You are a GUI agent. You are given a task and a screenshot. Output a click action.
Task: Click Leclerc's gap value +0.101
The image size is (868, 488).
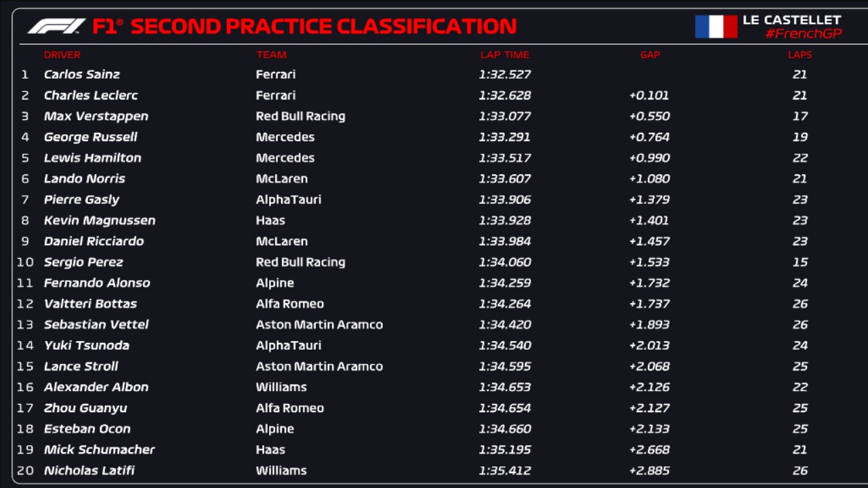click(649, 96)
